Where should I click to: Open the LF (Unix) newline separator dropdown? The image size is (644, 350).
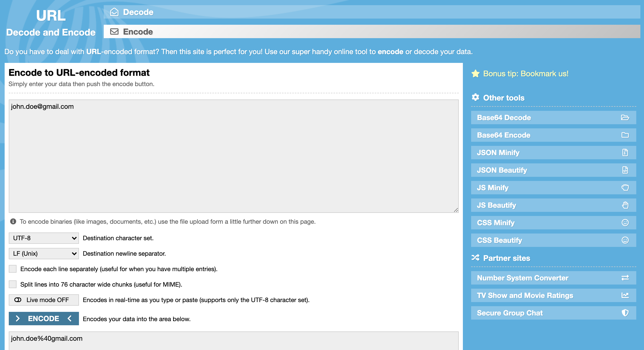pos(44,254)
